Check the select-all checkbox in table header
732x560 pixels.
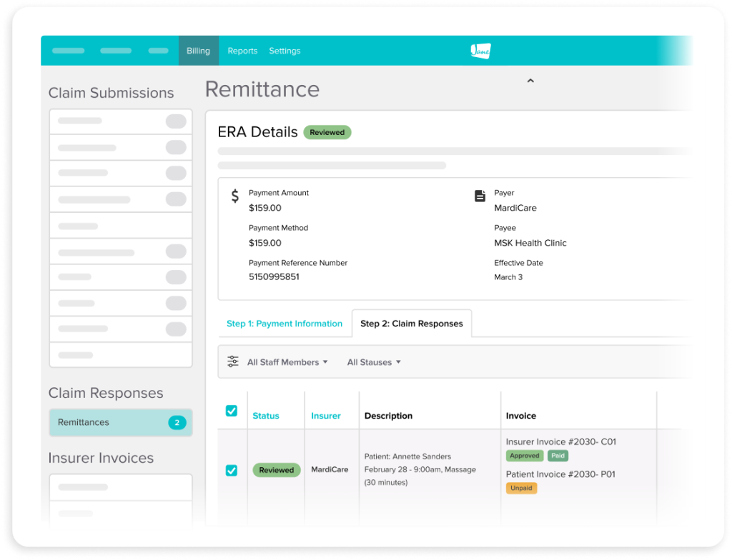[232, 411]
